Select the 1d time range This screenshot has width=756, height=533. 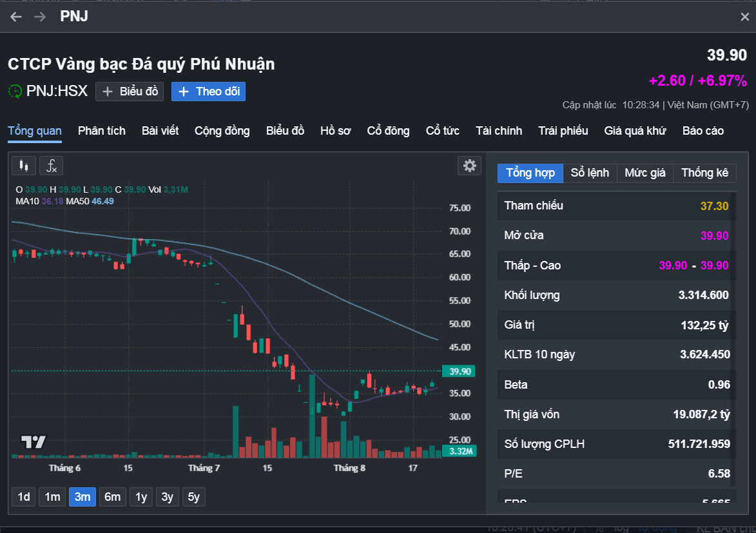tap(24, 497)
